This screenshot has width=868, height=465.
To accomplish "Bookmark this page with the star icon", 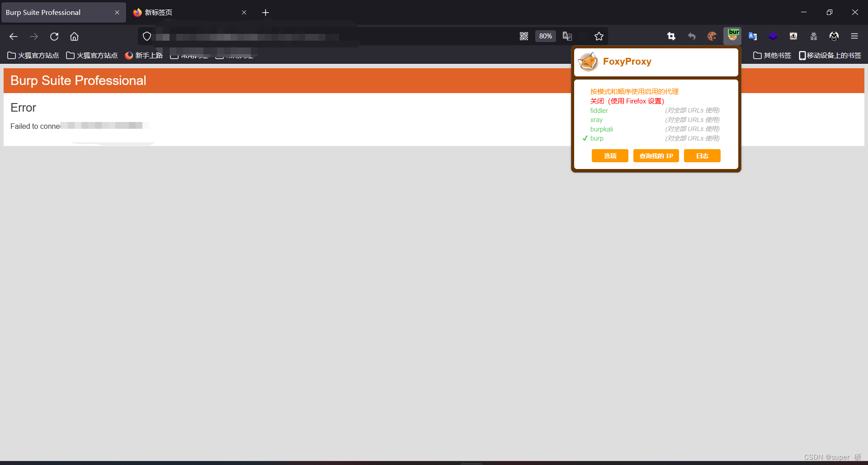I will [599, 37].
